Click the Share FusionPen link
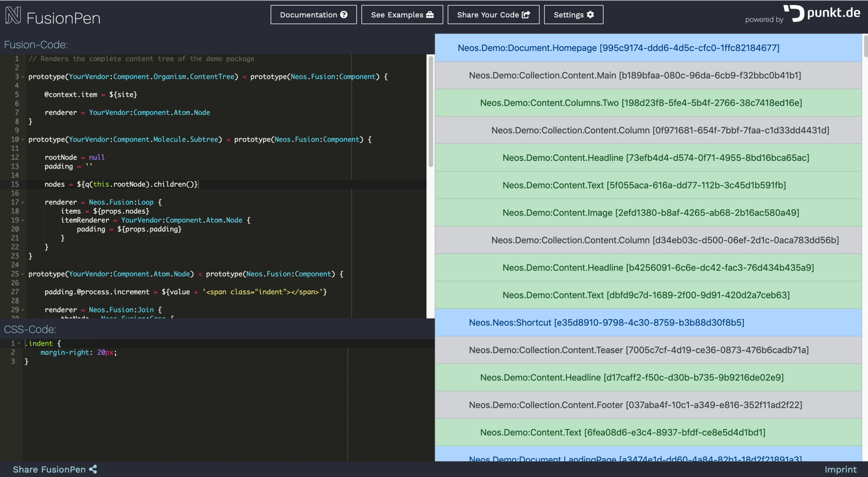The height and width of the screenshot is (477, 868). pos(55,469)
